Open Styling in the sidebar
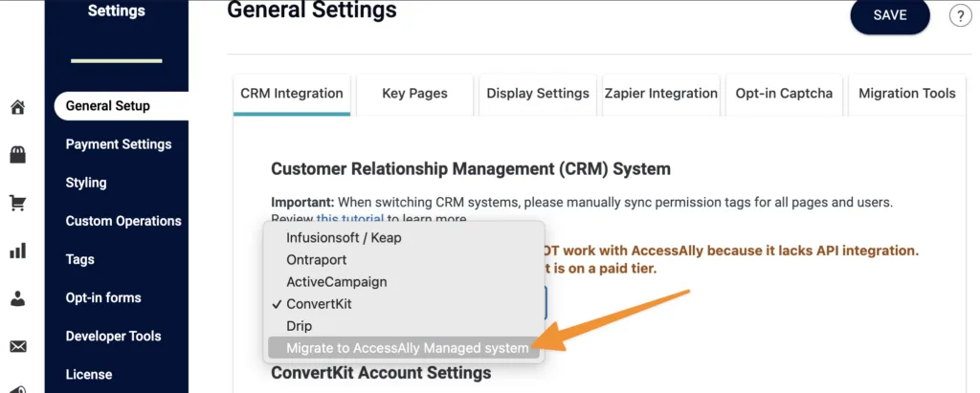This screenshot has width=980, height=393. 85,183
